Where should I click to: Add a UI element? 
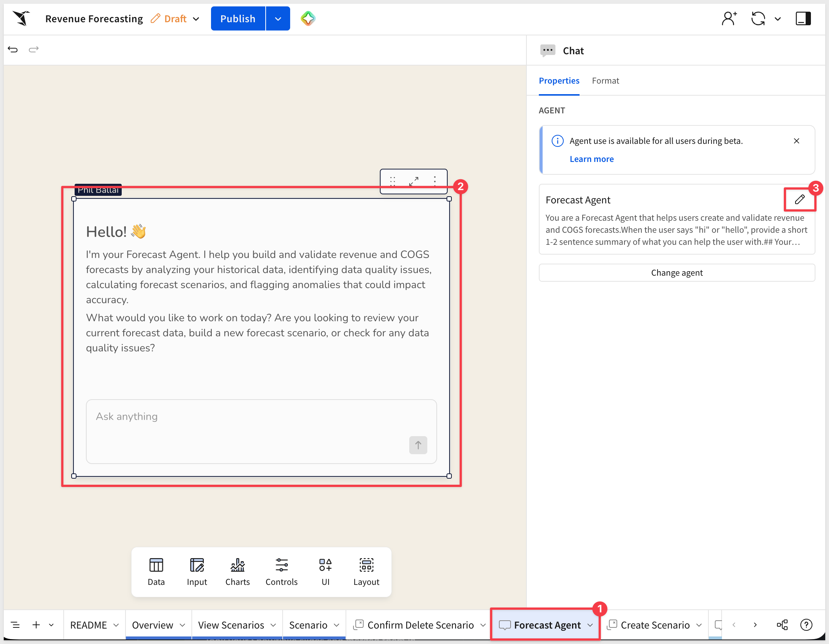coord(325,572)
